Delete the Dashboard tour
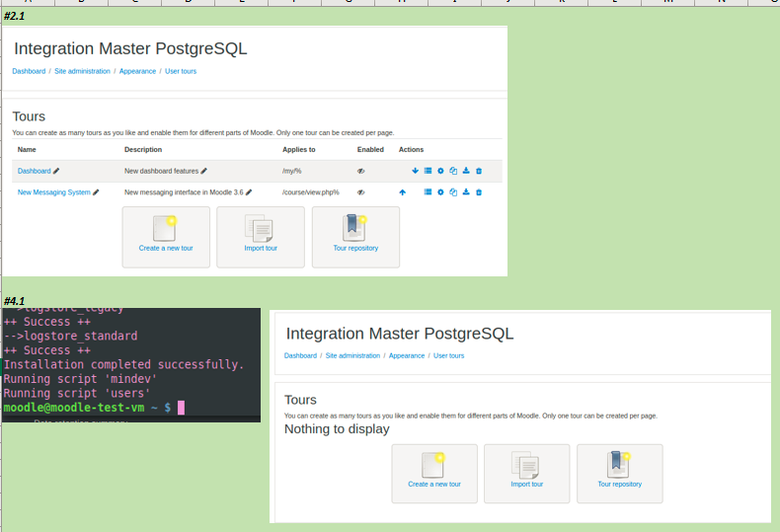Viewport: 780px width, 532px height. [479, 171]
